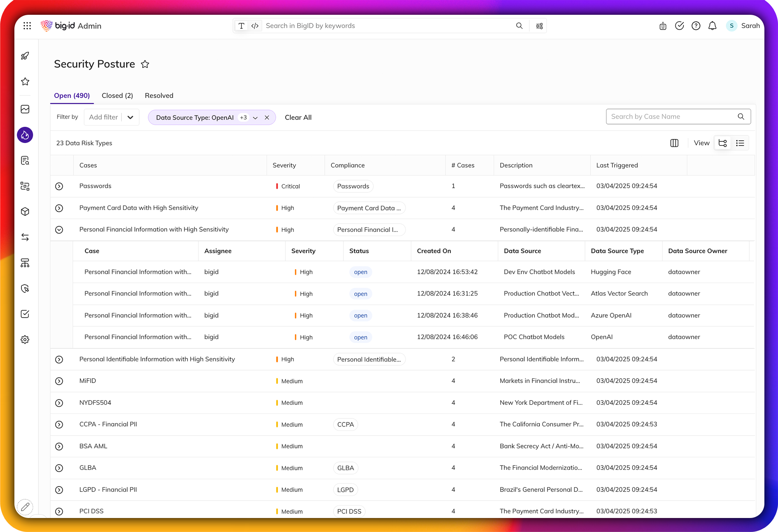Remove the Data Source Type filter chip
This screenshot has height=532, width=778.
pos(267,117)
